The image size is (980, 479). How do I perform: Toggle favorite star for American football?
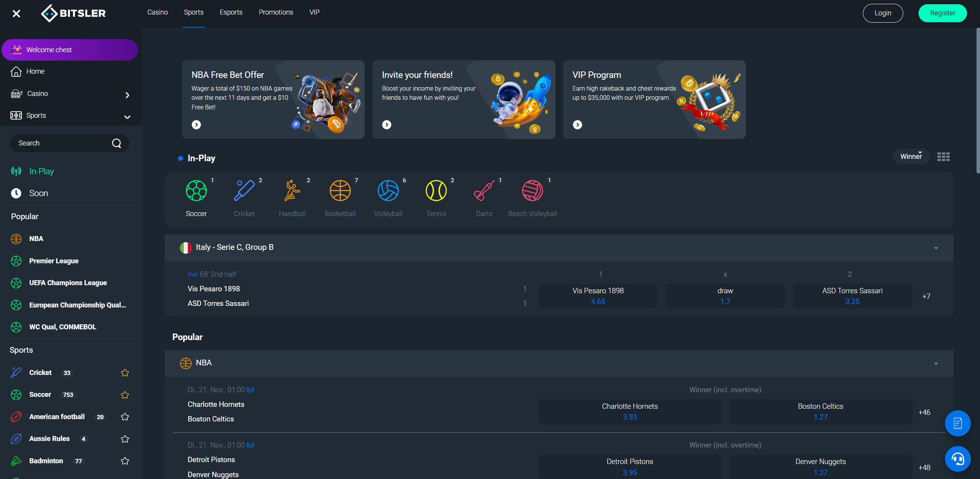tap(125, 417)
